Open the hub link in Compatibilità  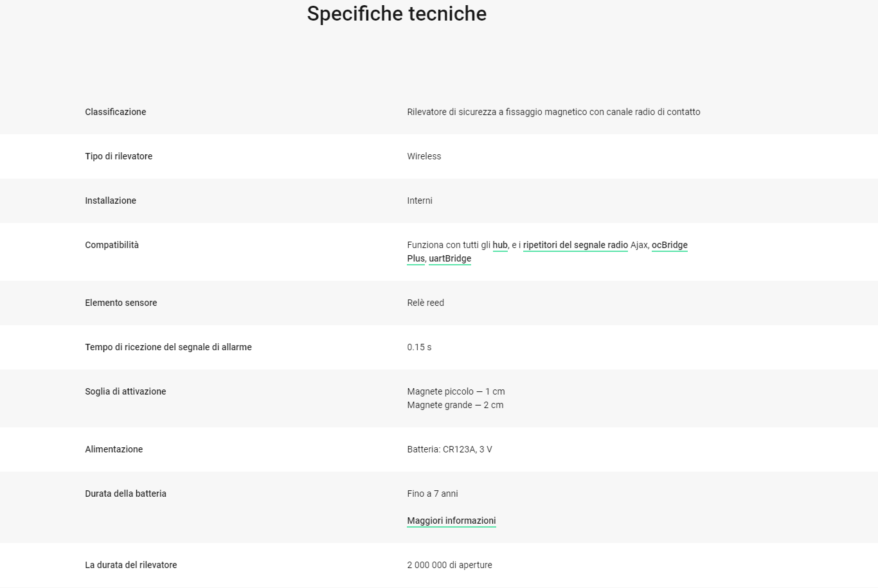pyautogui.click(x=500, y=245)
